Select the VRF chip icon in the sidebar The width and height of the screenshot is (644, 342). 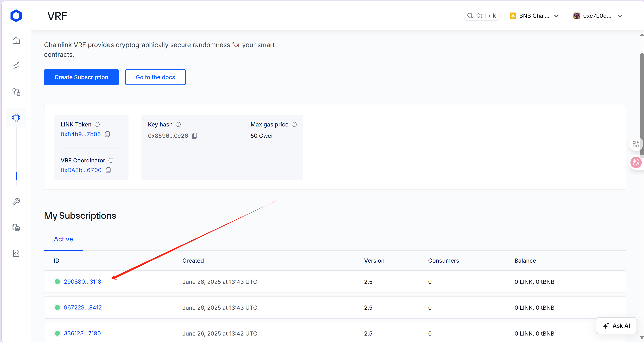point(16,118)
